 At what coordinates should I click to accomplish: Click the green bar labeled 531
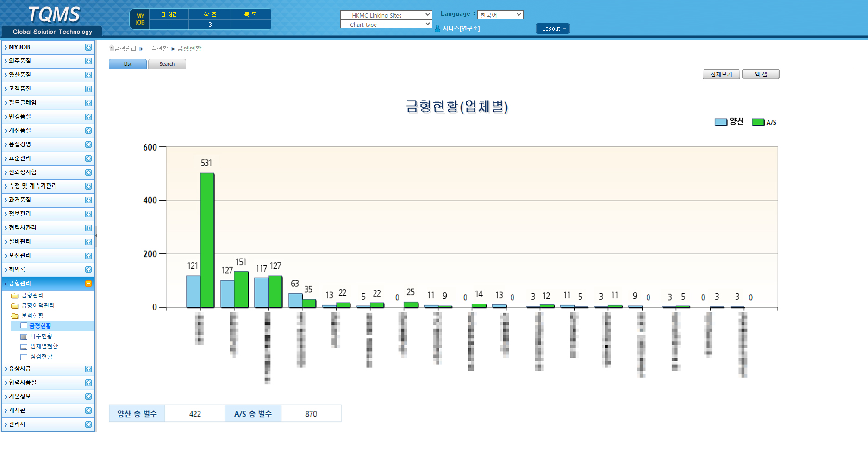207,240
